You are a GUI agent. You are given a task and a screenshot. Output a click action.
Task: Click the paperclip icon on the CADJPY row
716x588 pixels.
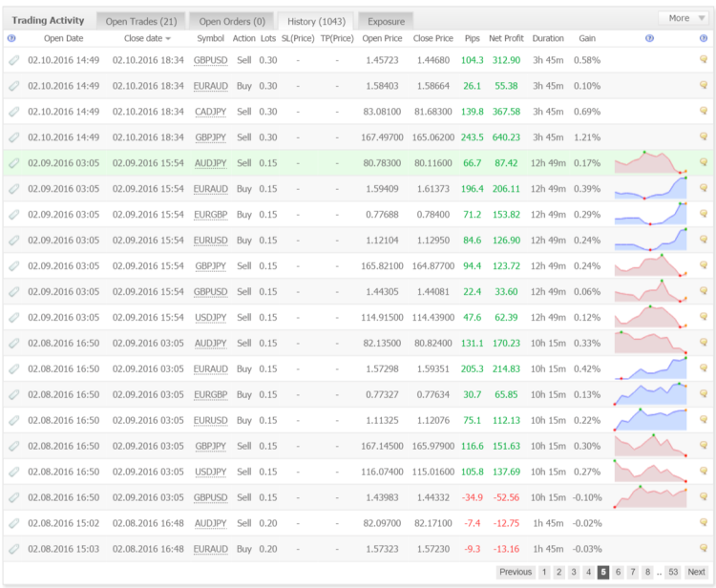tap(14, 112)
